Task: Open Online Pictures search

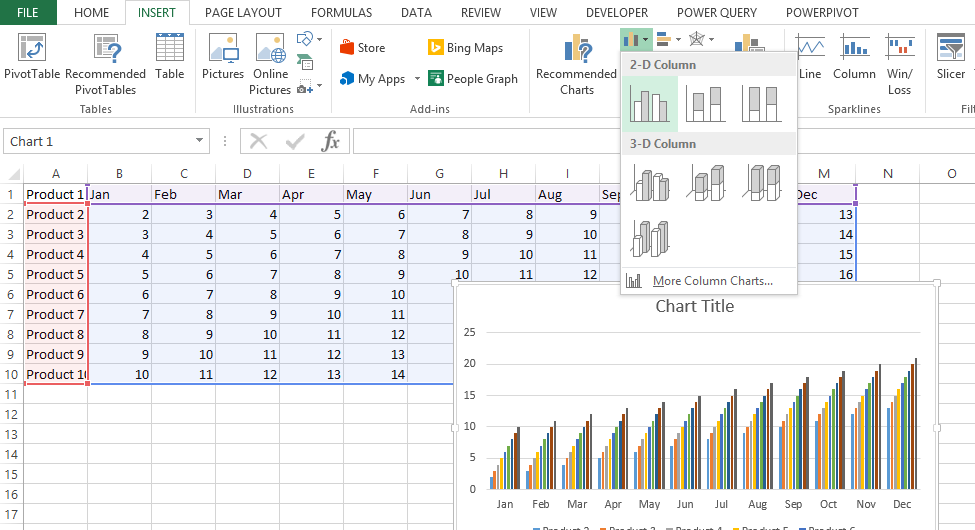Action: 270,65
